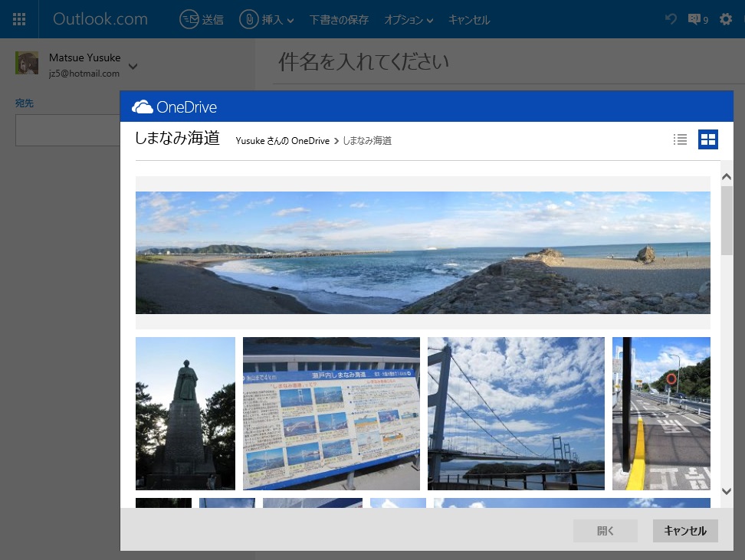Screen dimensions: 745x560
Task: Switch to list view in OneDrive
Action: click(680, 139)
